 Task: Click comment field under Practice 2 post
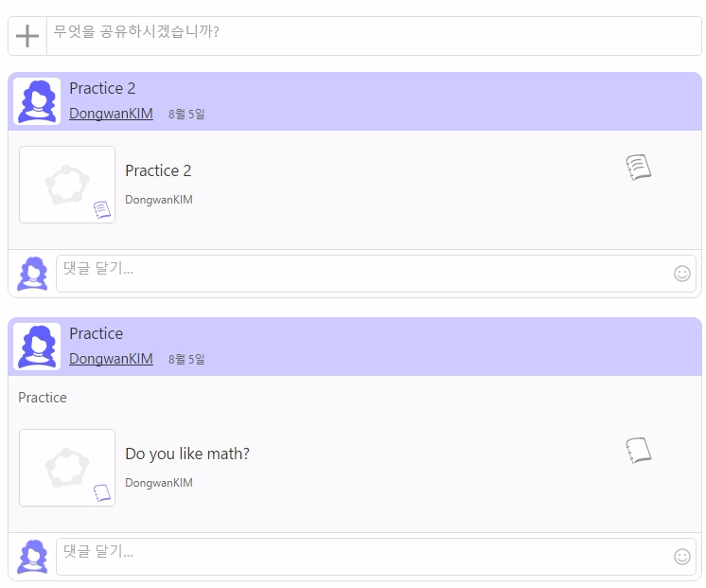[x=376, y=274]
